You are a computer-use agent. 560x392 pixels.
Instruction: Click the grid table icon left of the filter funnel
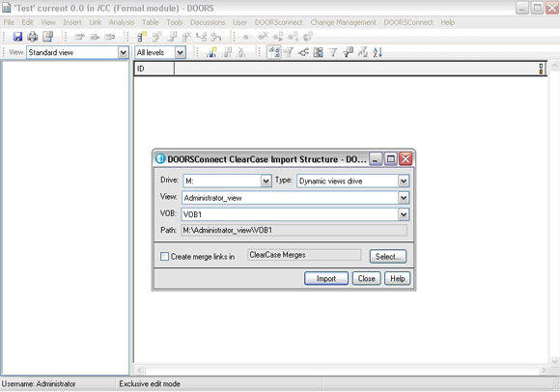[318, 52]
